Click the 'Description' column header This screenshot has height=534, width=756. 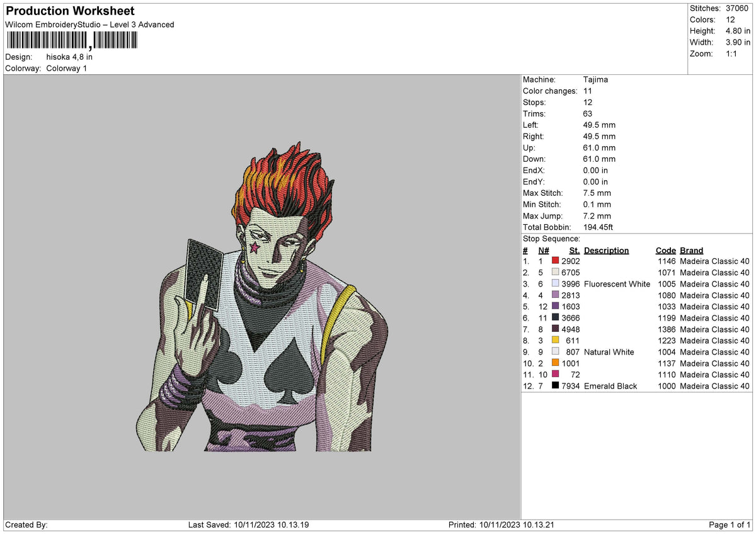pos(606,250)
